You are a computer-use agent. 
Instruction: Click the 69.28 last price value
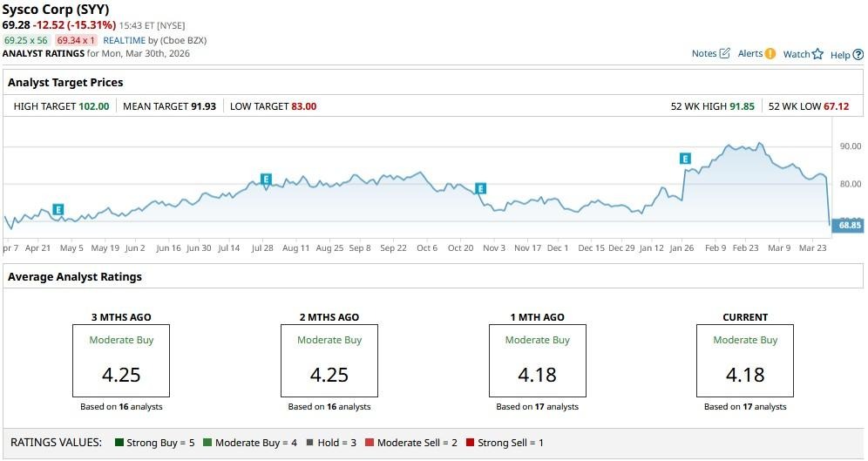coord(16,25)
